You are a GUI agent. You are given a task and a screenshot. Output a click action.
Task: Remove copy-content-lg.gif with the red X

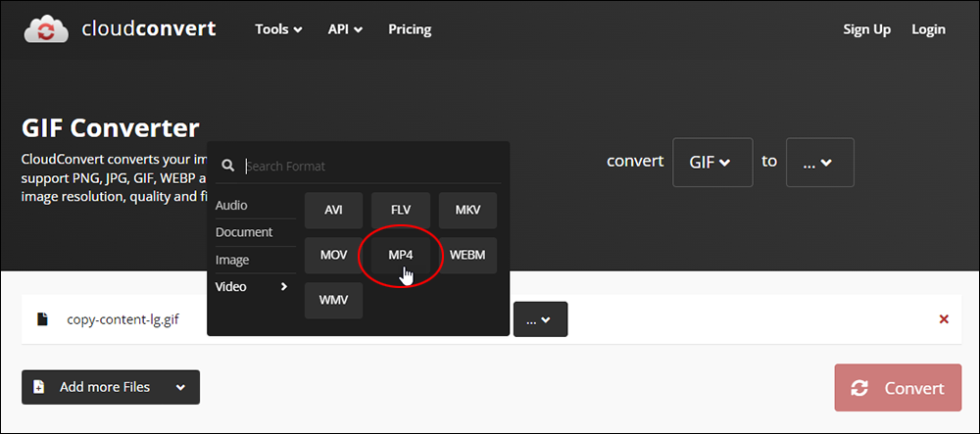pyautogui.click(x=944, y=319)
